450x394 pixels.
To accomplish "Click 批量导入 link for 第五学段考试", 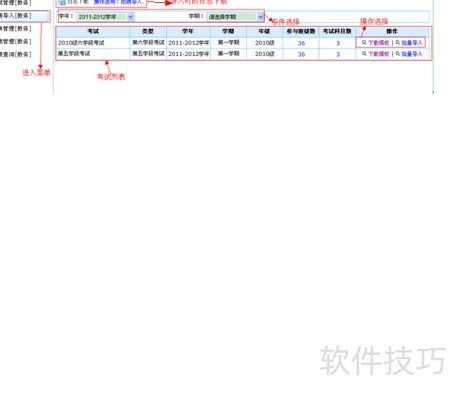I will (x=412, y=54).
